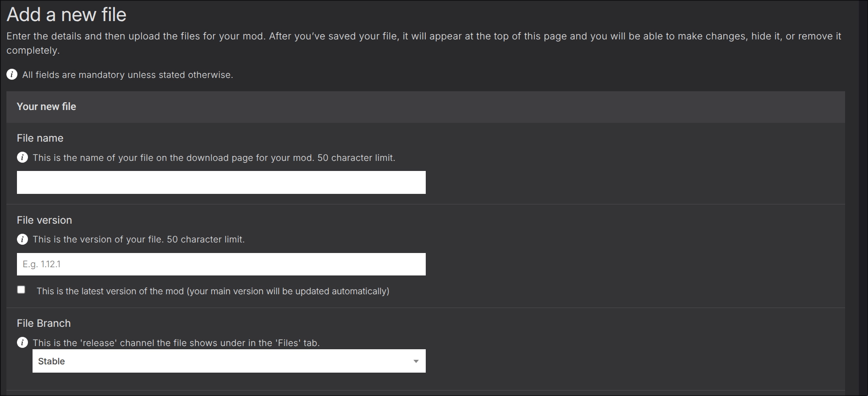Click the info icon under File name
Image resolution: width=868 pixels, height=396 pixels.
(x=22, y=158)
